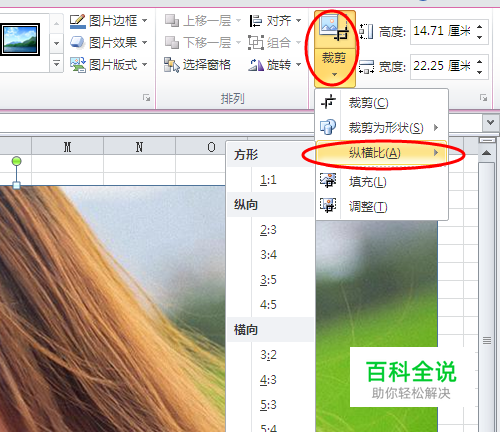Screen dimensions: 500x432
Task: Click the width 宽度 icon
Action: [366, 66]
